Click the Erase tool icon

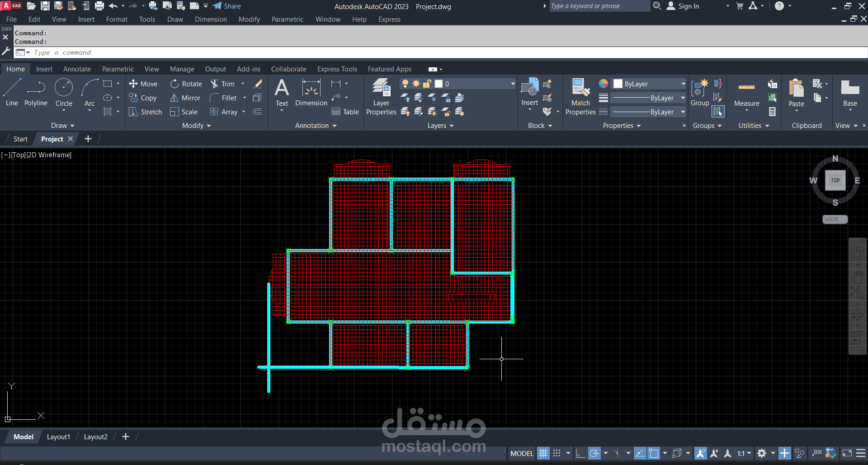click(258, 84)
